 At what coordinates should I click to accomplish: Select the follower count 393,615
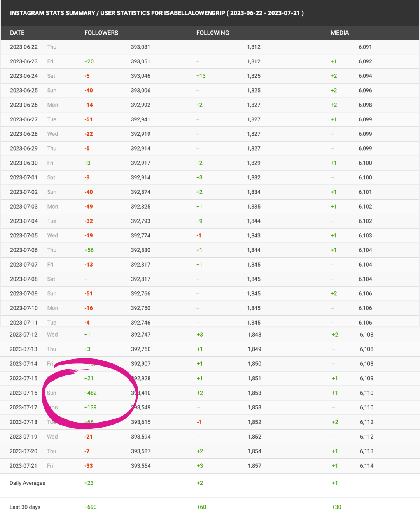click(141, 422)
